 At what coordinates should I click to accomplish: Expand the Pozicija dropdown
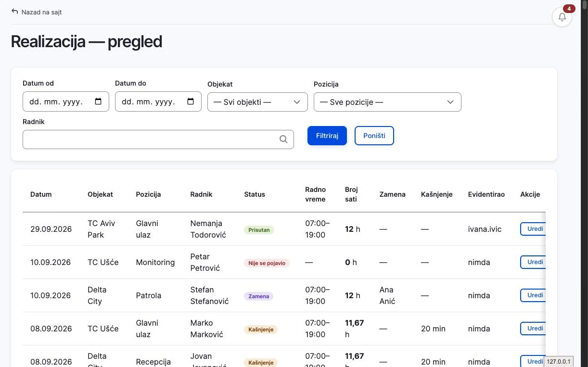[387, 102]
